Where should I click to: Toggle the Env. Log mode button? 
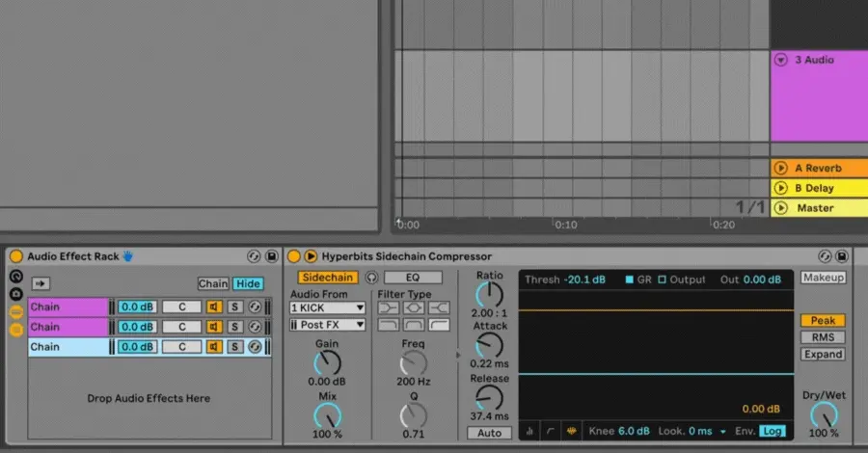click(x=773, y=431)
